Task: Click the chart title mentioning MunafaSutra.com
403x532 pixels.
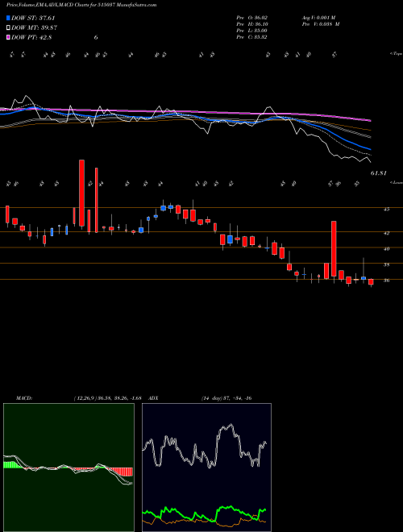Action: click(81, 5)
